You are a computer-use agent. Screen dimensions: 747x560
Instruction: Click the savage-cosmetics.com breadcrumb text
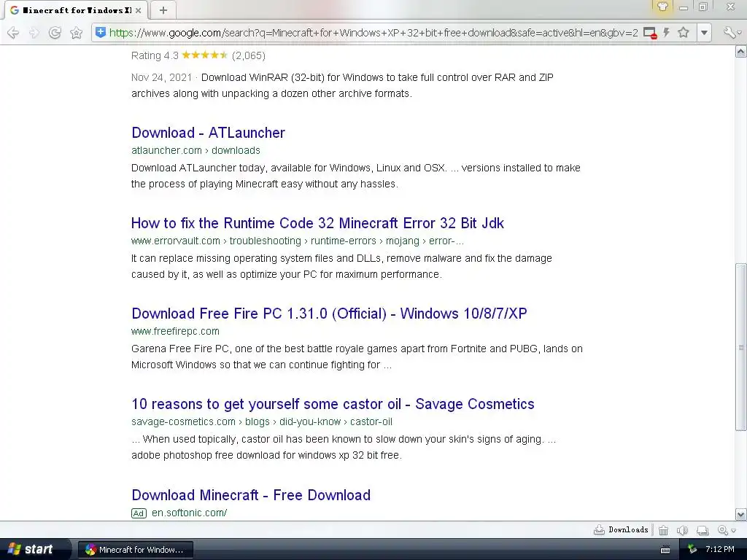click(262, 422)
